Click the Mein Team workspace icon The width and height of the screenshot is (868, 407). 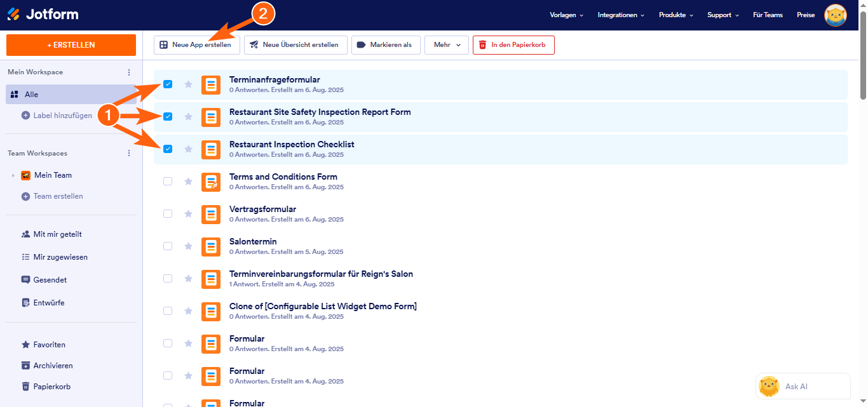[x=26, y=175]
